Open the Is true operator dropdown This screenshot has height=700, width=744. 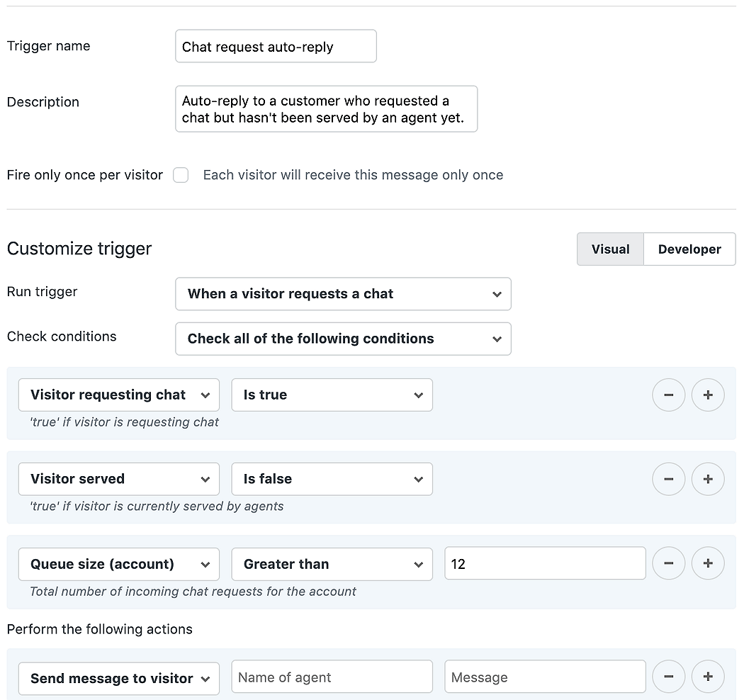click(332, 395)
